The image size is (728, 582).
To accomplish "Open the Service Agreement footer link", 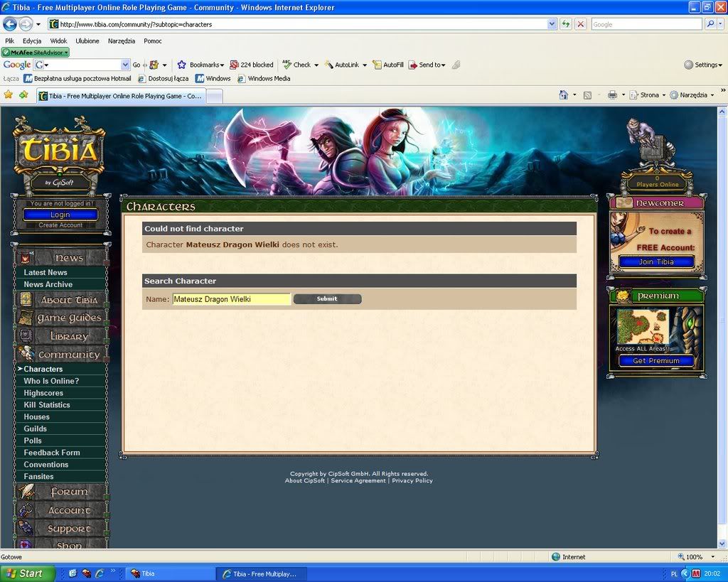I will click(358, 481).
